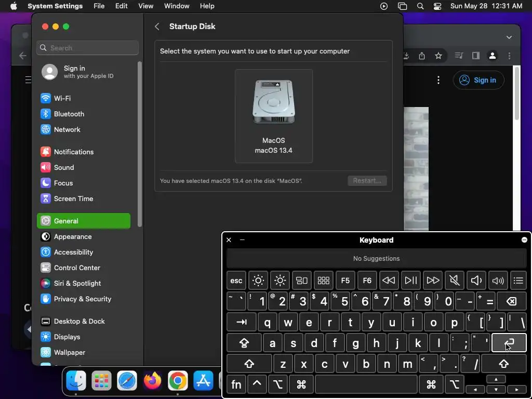Open keyboard panel options list key

point(518,281)
